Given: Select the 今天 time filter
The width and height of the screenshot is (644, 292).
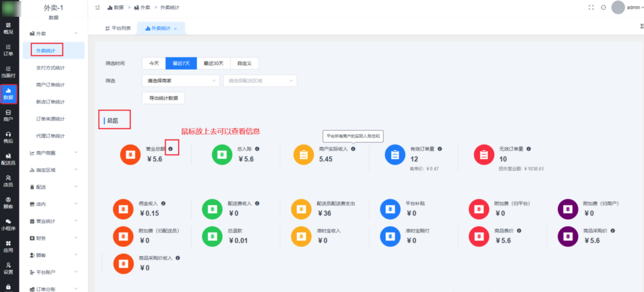Looking at the screenshot, I should (153, 63).
